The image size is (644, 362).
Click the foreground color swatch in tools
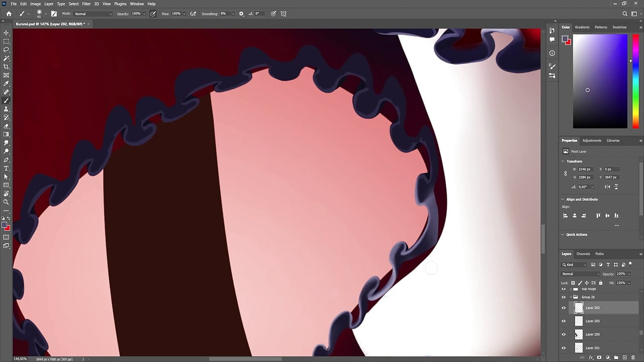[5, 226]
